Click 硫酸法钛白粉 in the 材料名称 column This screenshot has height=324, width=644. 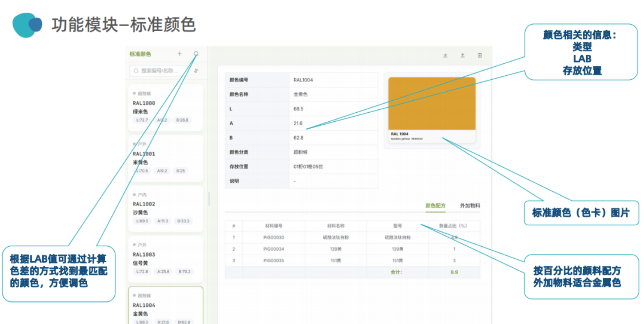(x=336, y=238)
